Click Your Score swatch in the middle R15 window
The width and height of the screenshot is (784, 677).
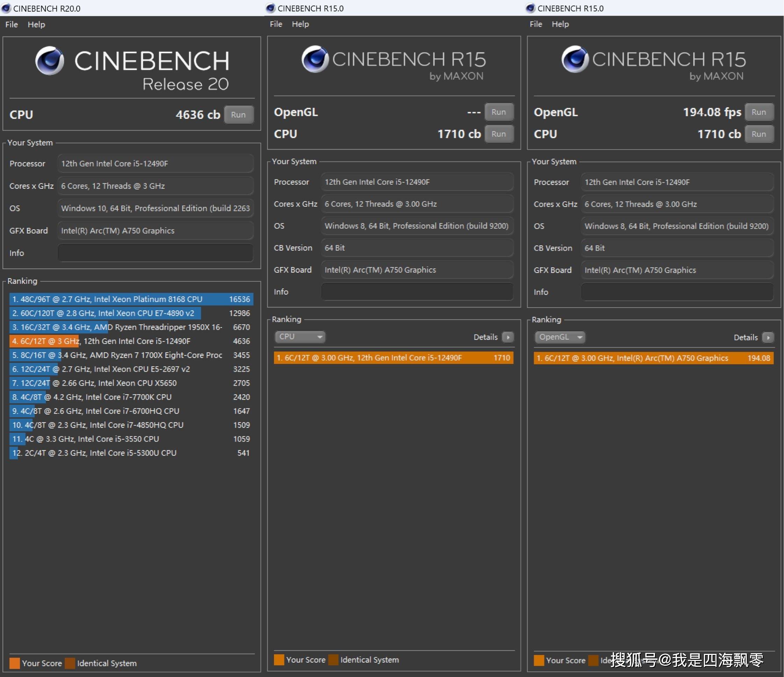(279, 660)
